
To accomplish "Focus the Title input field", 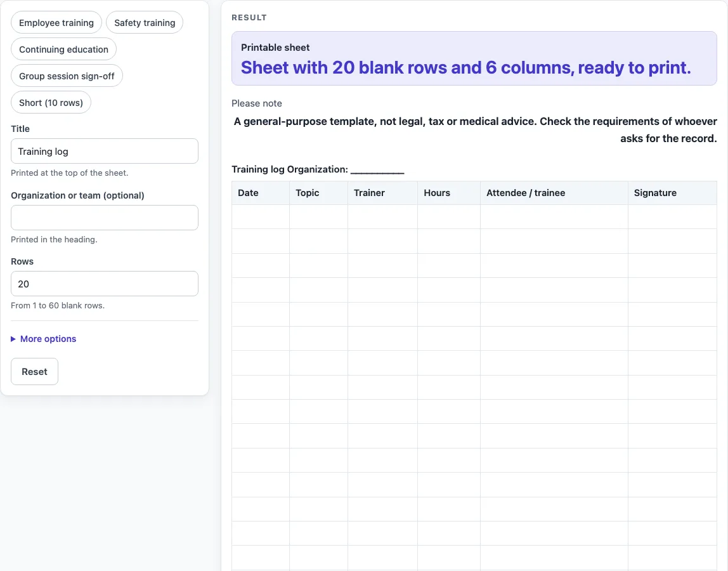I will click(x=105, y=151).
